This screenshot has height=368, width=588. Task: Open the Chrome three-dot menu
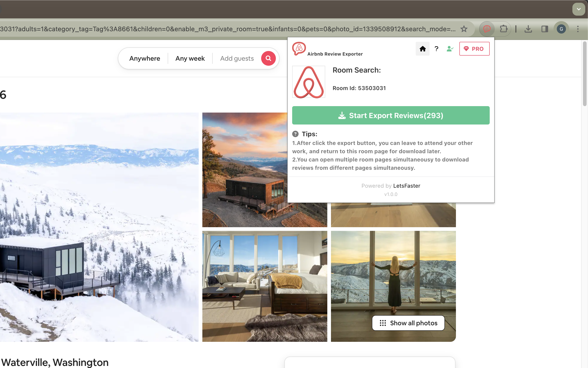coord(578,29)
